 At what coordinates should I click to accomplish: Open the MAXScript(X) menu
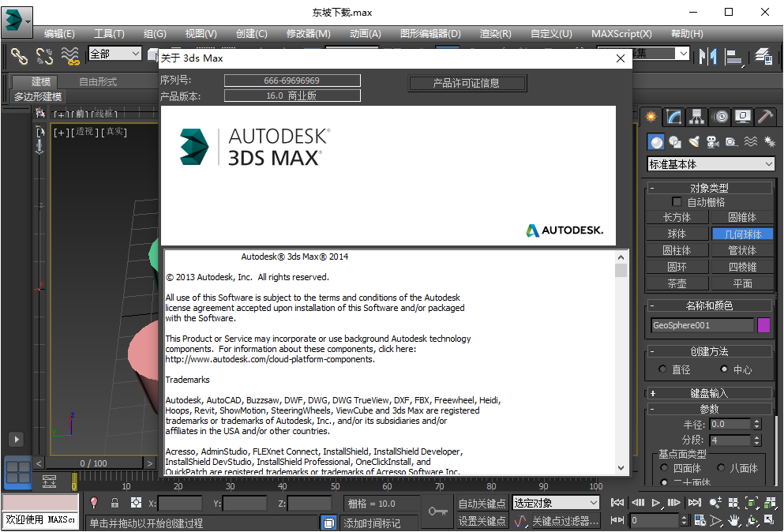coord(621,34)
